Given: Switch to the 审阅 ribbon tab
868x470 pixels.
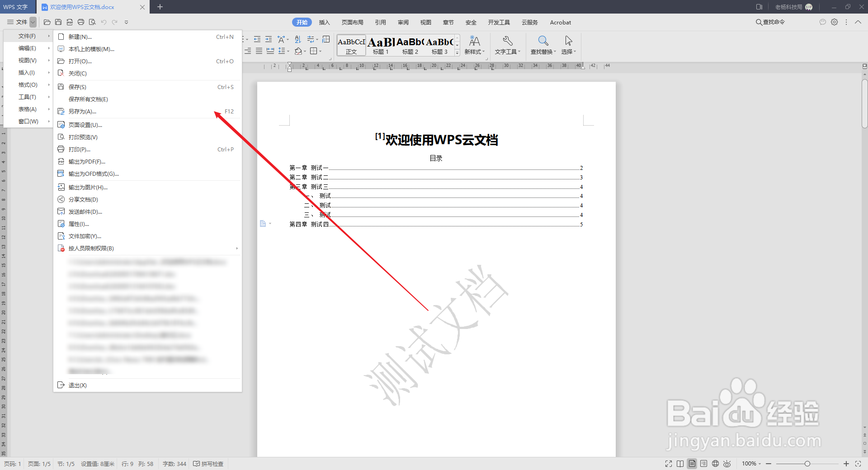Looking at the screenshot, I should (x=403, y=22).
